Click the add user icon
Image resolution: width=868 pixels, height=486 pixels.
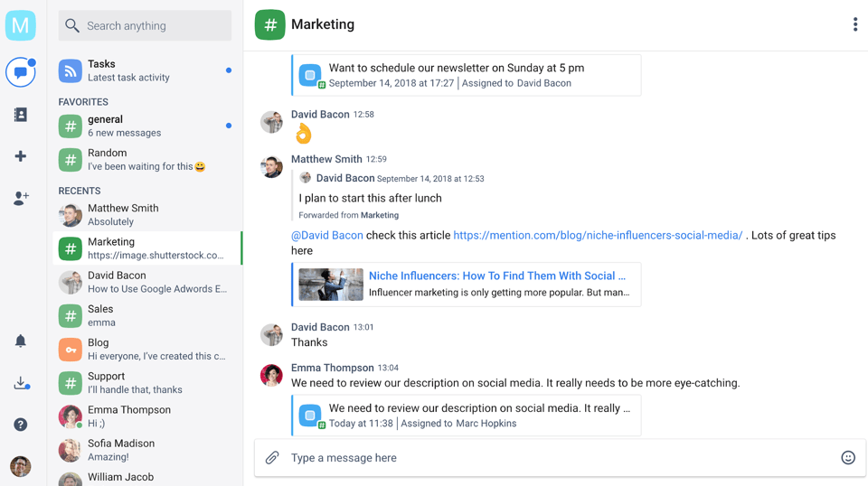(x=20, y=198)
